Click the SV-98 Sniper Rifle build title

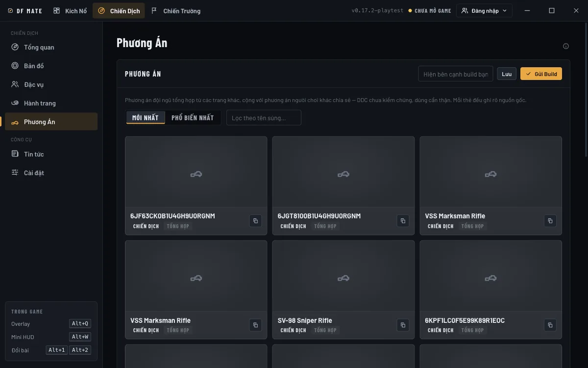tap(305, 320)
